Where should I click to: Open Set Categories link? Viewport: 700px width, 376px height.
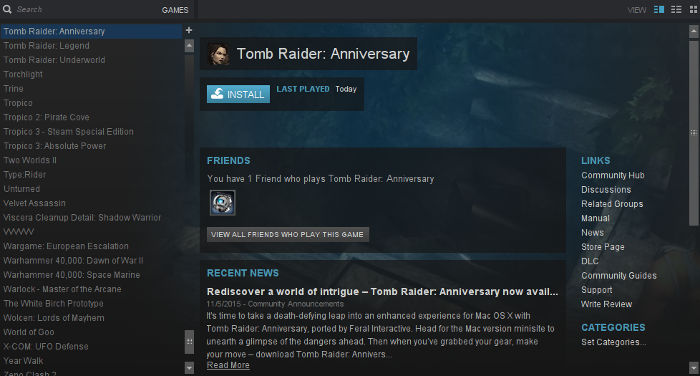click(x=613, y=342)
